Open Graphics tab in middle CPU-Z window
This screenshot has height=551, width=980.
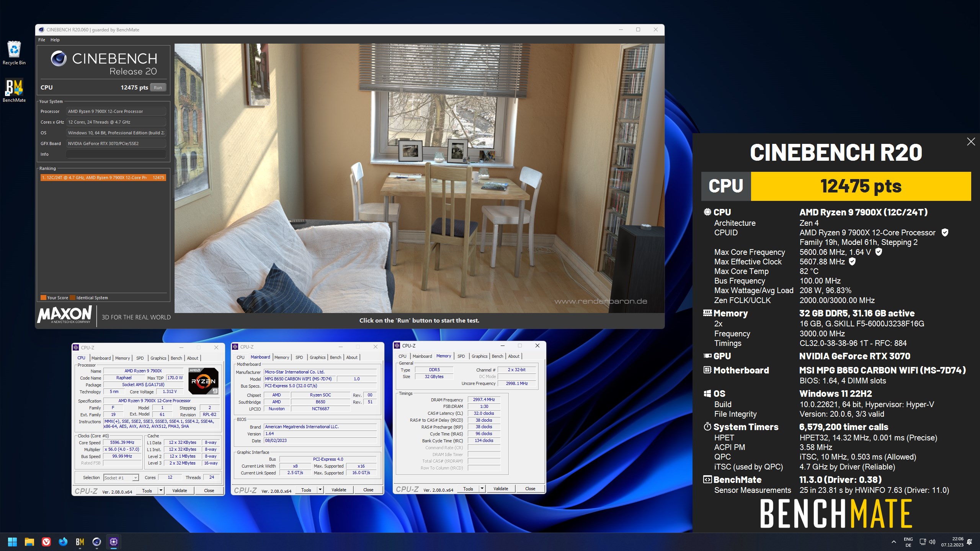[x=318, y=357]
